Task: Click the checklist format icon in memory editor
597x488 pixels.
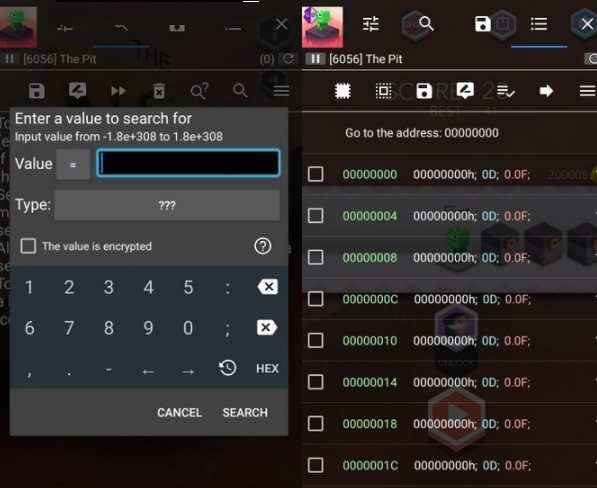Action: coord(506,91)
